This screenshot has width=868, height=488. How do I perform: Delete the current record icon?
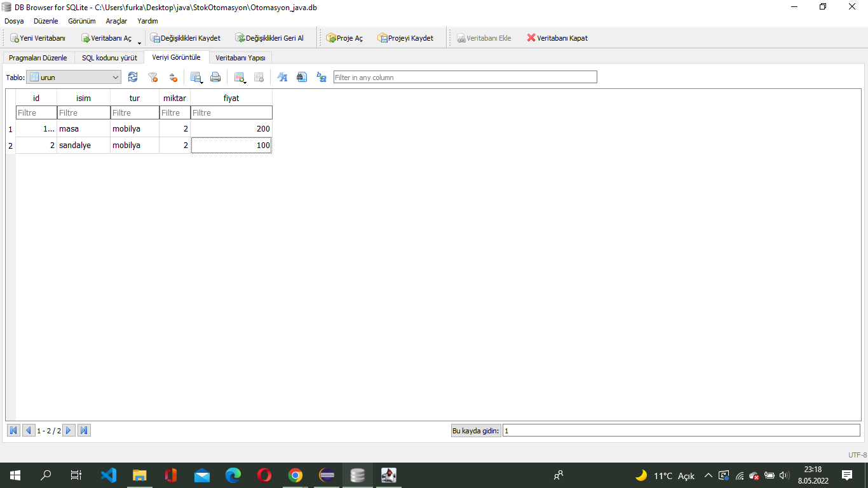[x=259, y=77]
